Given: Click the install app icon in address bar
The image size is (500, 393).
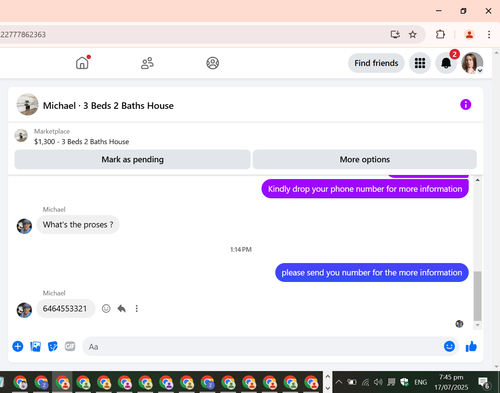Looking at the screenshot, I should click(395, 34).
